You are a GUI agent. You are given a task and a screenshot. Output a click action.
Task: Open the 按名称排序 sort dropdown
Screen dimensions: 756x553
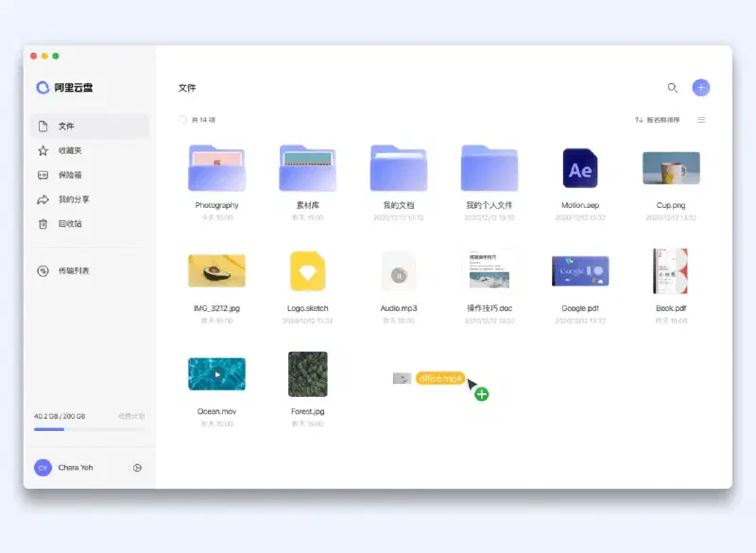657,120
